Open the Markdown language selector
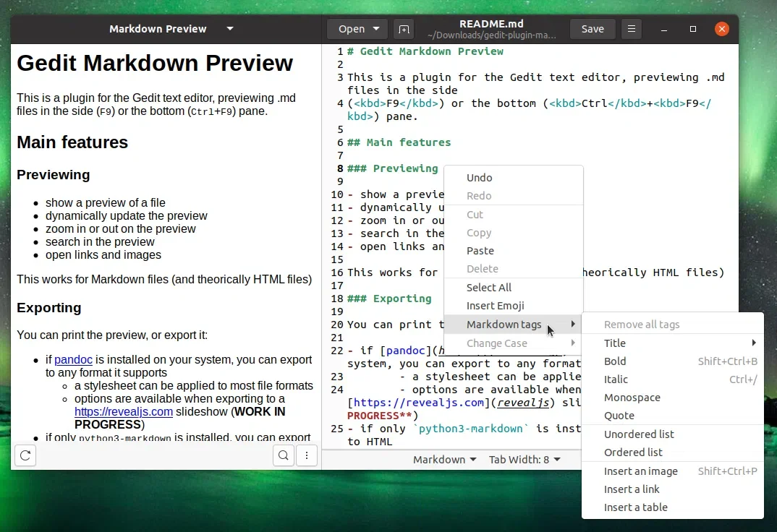 (x=444, y=460)
